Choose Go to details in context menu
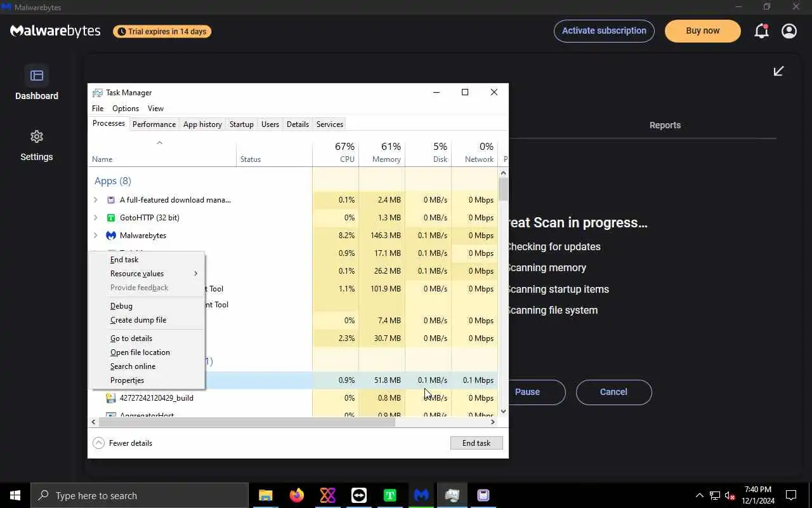The height and width of the screenshot is (508, 812). coord(147,338)
